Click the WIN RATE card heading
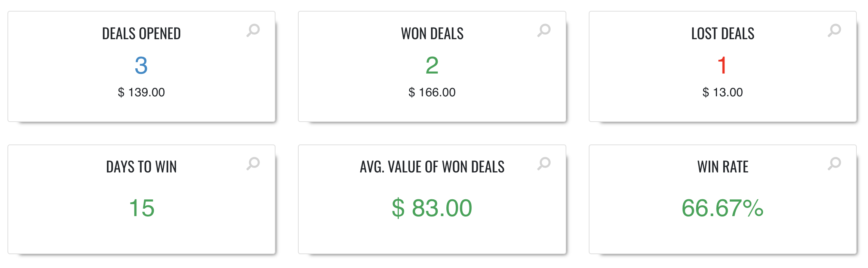868x268 pixels. [723, 167]
